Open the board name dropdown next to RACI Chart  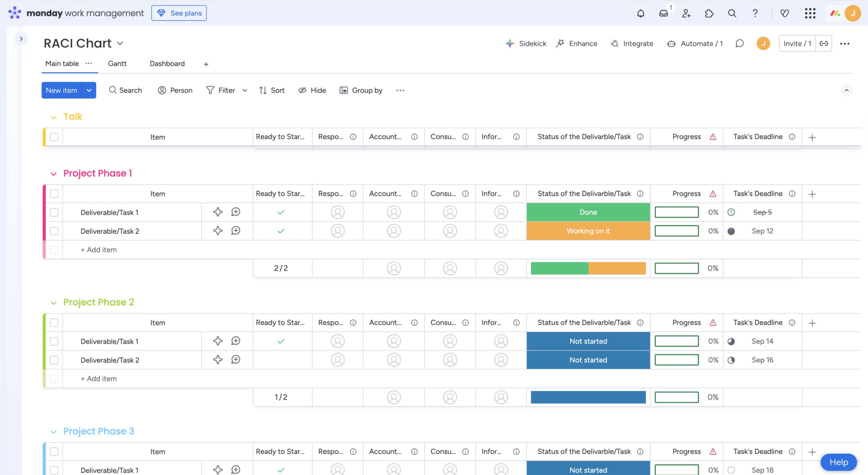tap(120, 43)
